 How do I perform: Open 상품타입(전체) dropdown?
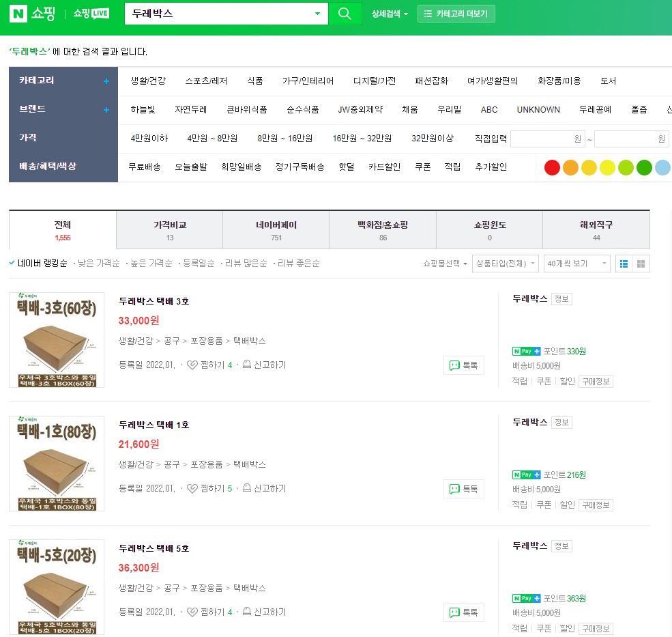(505, 264)
